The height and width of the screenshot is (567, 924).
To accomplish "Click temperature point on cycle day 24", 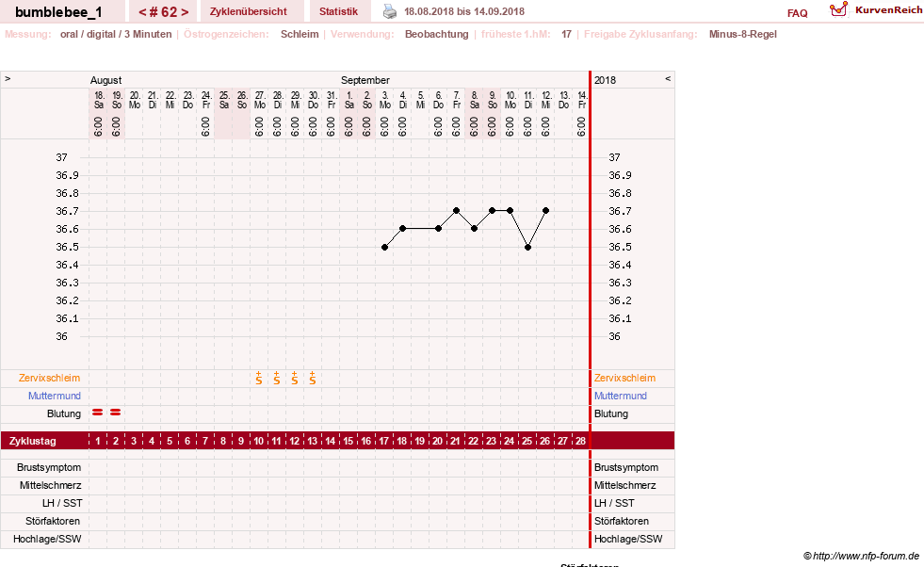I will click(x=511, y=210).
